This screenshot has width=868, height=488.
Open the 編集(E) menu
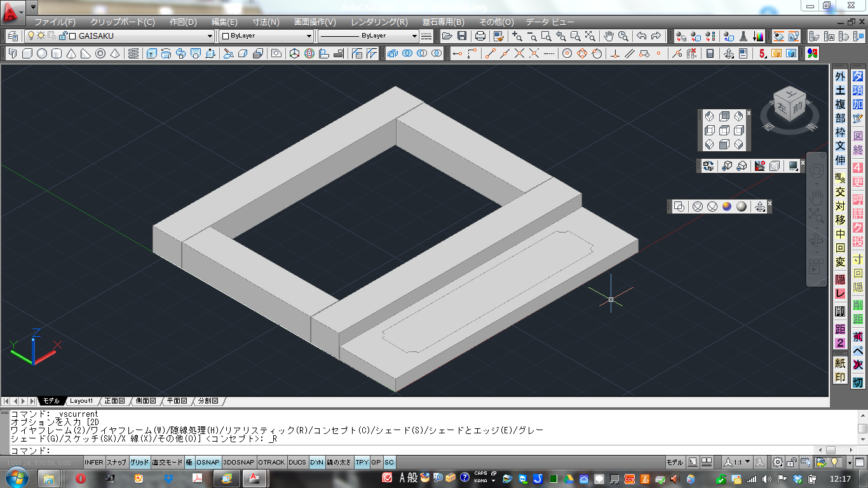coord(224,22)
